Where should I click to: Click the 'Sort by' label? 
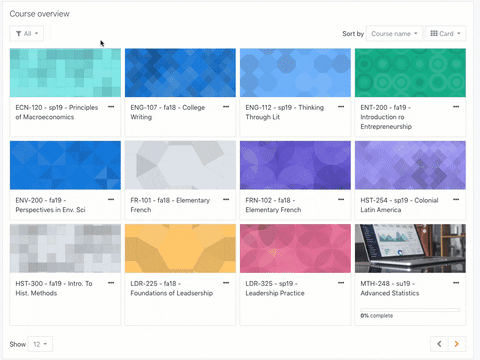353,34
